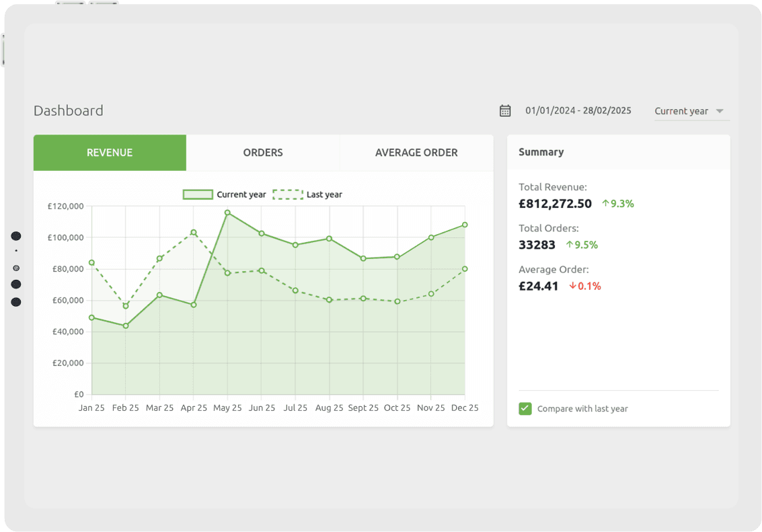Screen dimensions: 762x532
Task: Click the Dec 25 data point on the chart
Action: tap(464, 225)
